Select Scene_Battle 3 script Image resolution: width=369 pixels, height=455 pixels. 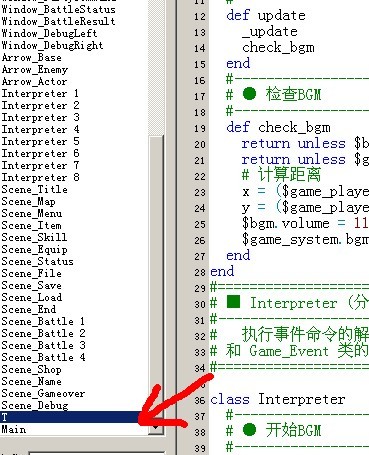coord(43,345)
